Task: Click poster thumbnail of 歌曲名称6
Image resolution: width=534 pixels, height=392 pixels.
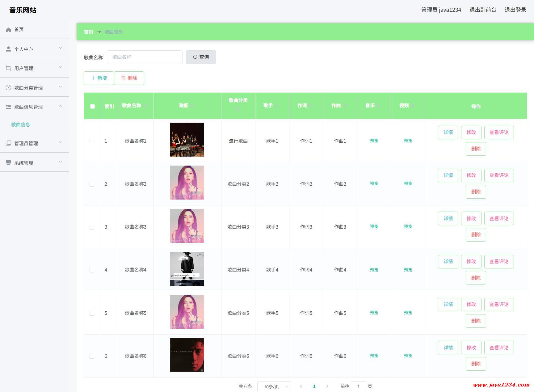Action: click(x=187, y=355)
